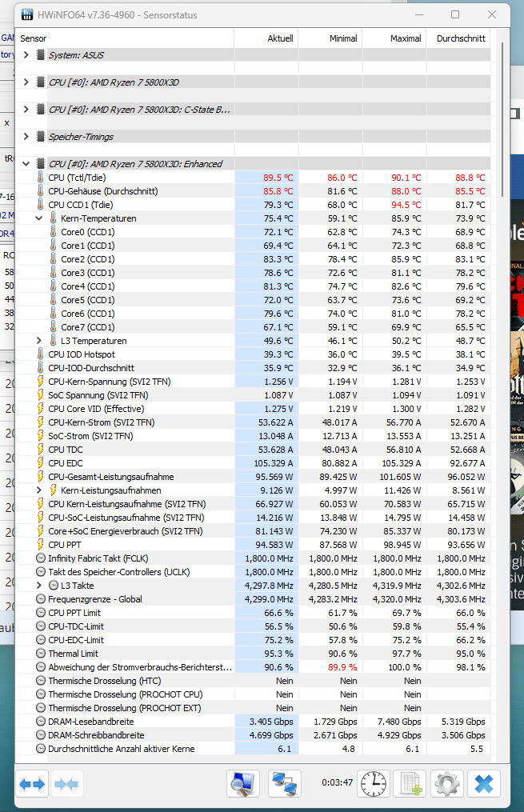Click the thermometer icon of Core2 (CCD1)
Image resolution: width=524 pixels, height=812 pixels.
(x=53, y=259)
